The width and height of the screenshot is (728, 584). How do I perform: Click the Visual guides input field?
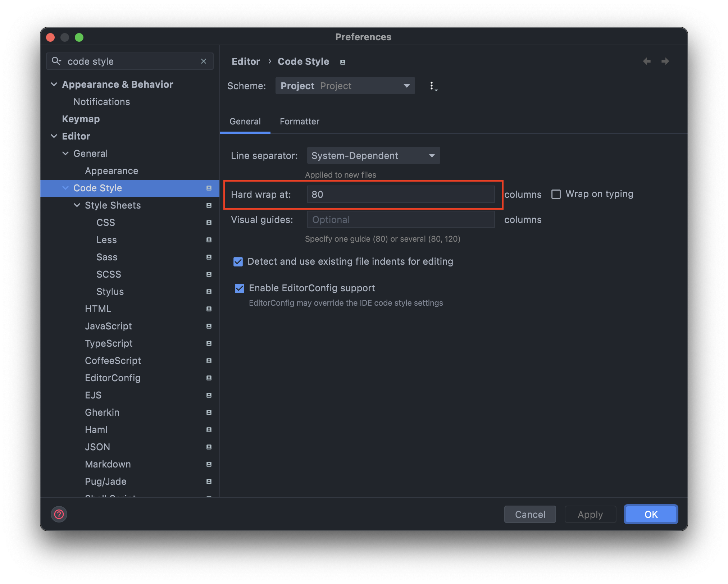401,220
